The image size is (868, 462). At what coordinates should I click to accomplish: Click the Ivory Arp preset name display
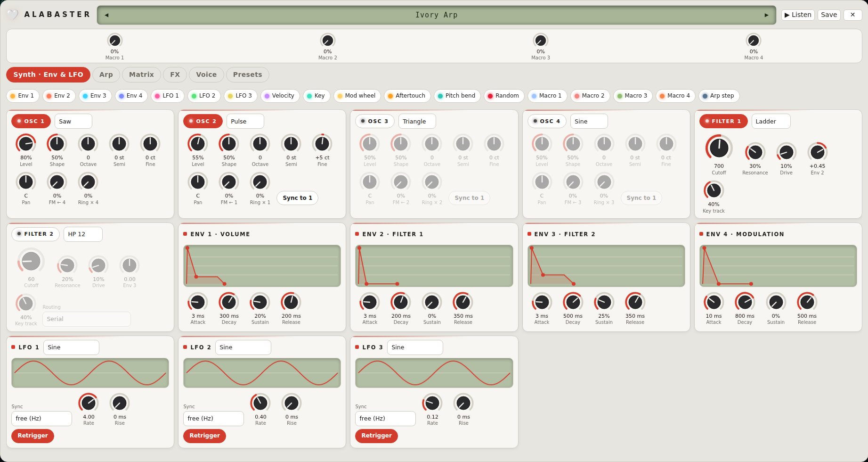pyautogui.click(x=436, y=15)
